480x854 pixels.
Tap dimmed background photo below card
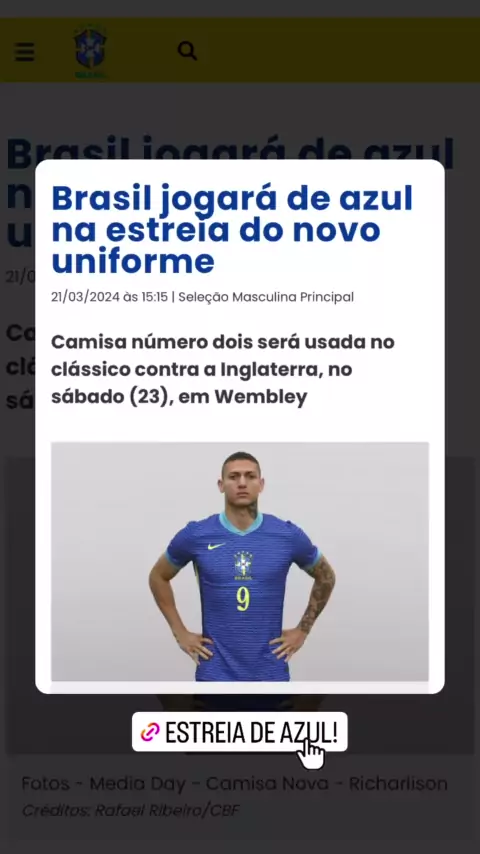click(240, 723)
